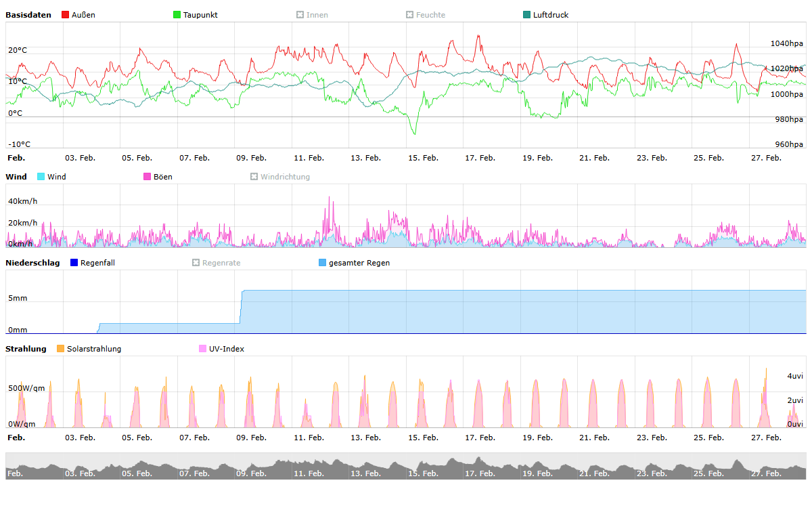Click the orange Solarstrahlung legend swatch
Viewport: 812px width, 508px height.
61,349
